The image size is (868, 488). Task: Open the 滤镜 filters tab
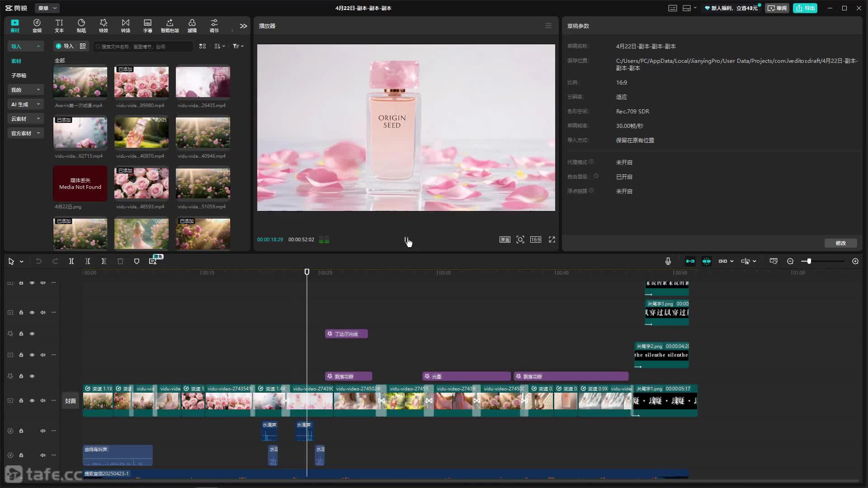point(192,26)
